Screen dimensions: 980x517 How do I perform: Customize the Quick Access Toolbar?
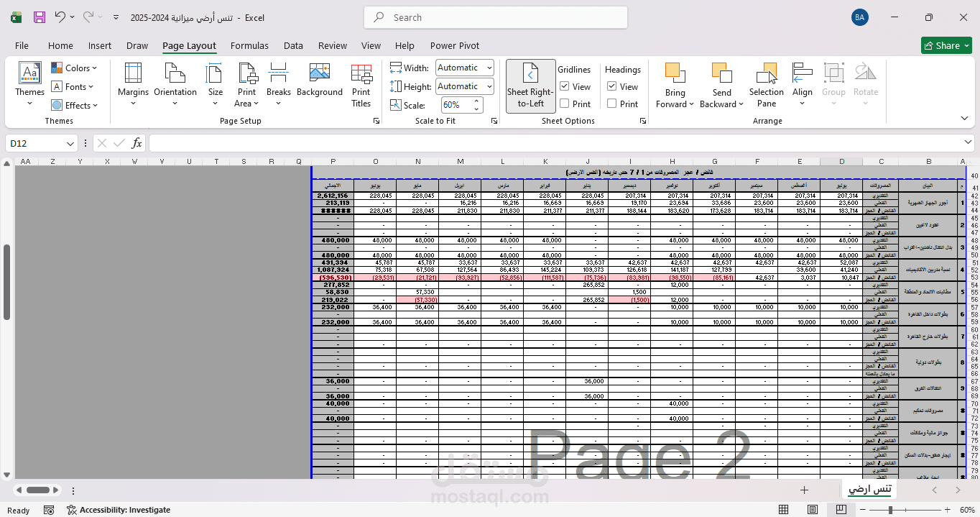(117, 17)
